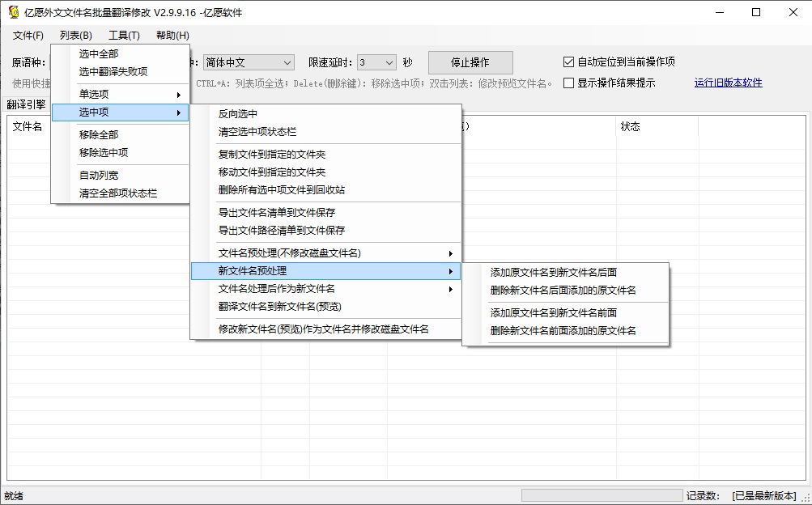Viewport: 812px width, 505px height.
Task: Click the 限速延时: label
Action: click(x=330, y=63)
